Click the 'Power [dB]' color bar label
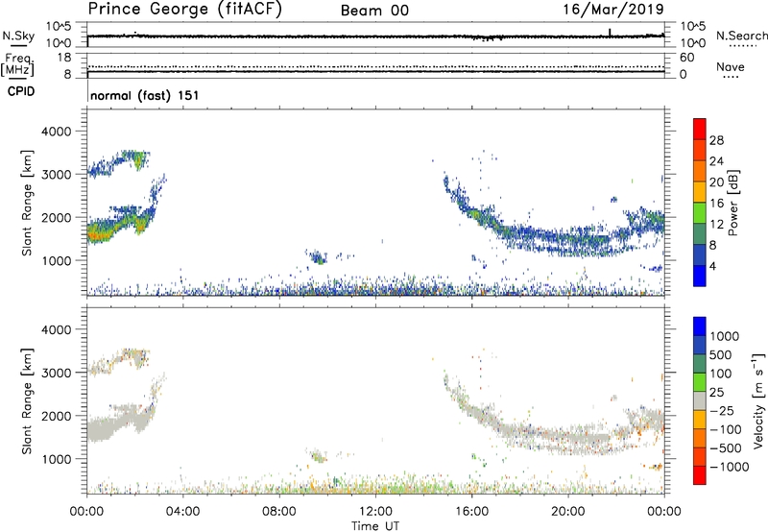768x532 pixels. coord(732,203)
